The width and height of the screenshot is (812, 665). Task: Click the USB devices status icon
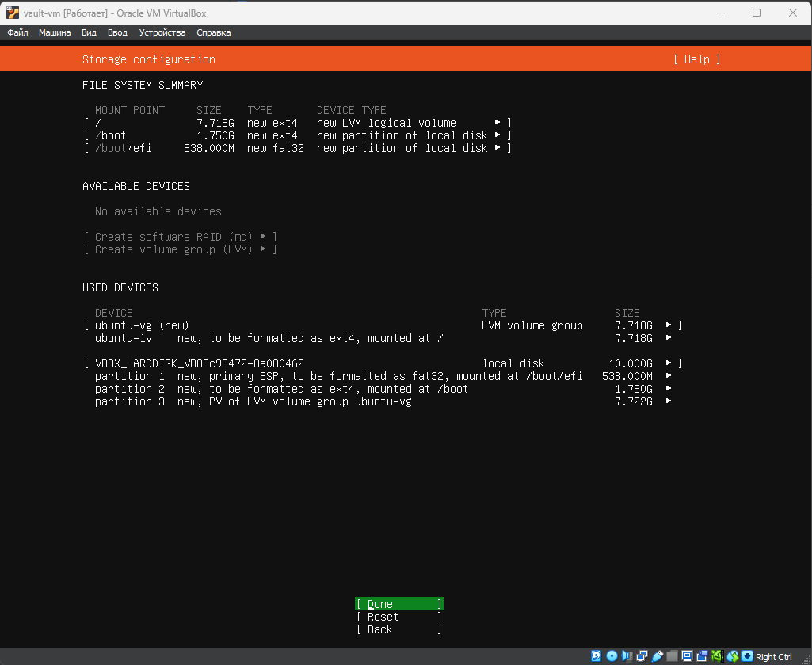(x=658, y=656)
